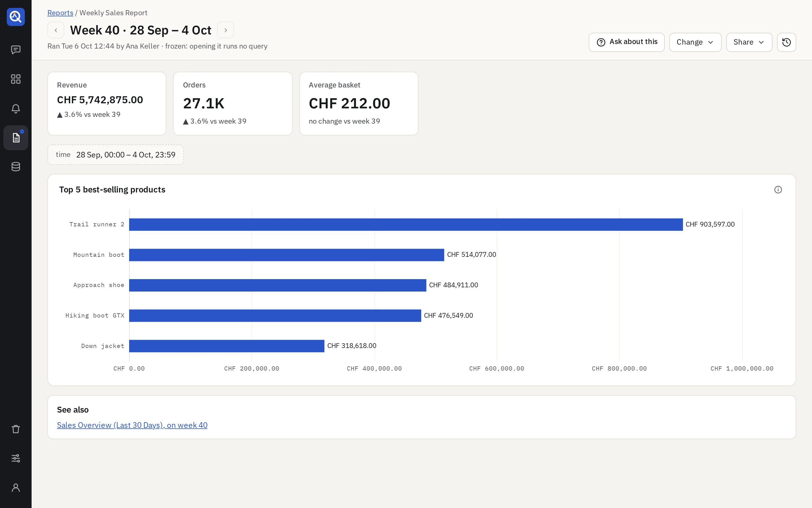This screenshot has height=508, width=812.
Task: Click the 'CHF 476,549.00' value label
Action: [448, 316]
